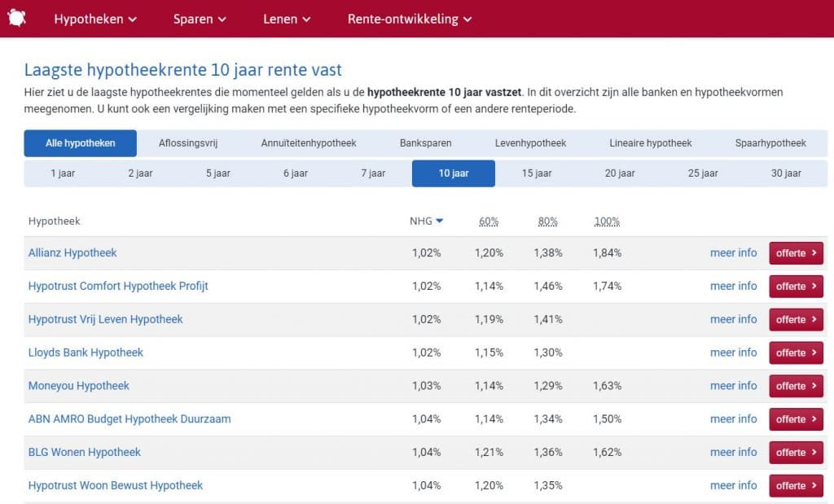Click the 60% column header

click(489, 221)
